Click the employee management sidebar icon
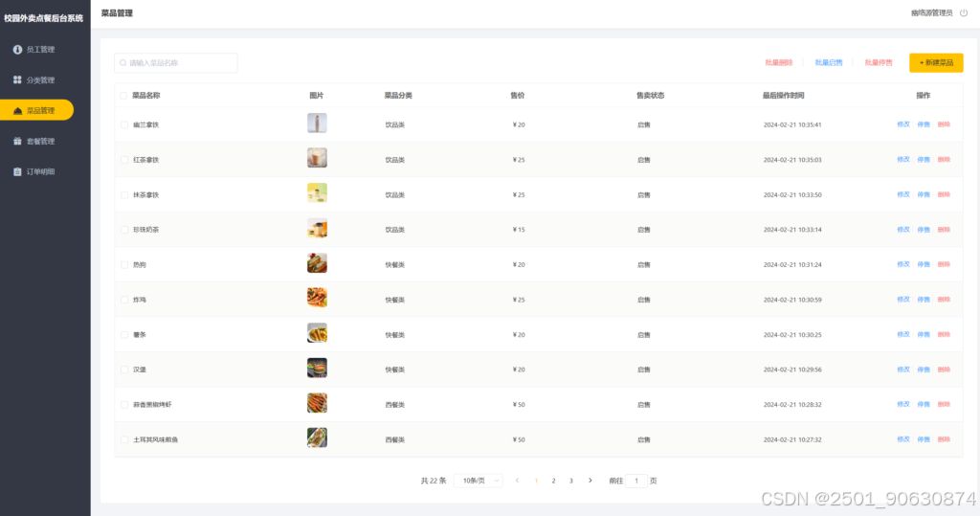This screenshot has width=980, height=516. [x=17, y=49]
